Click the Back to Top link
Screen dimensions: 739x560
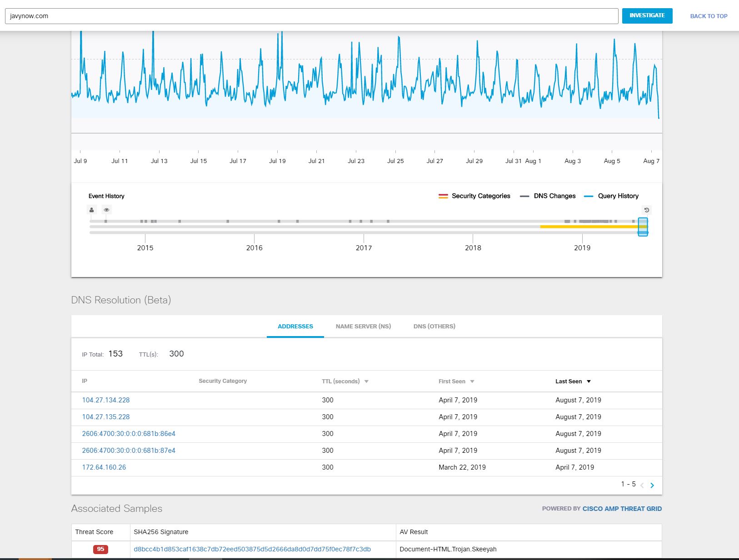[709, 16]
